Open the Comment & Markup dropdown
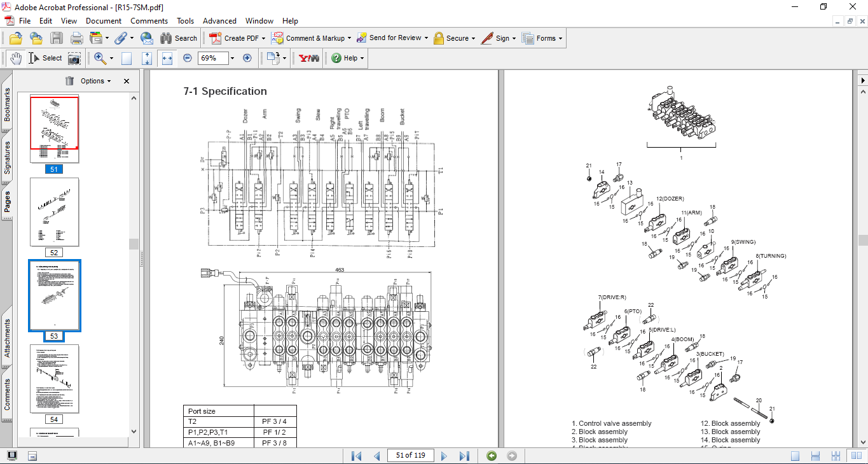This screenshot has height=464, width=868. pos(312,38)
